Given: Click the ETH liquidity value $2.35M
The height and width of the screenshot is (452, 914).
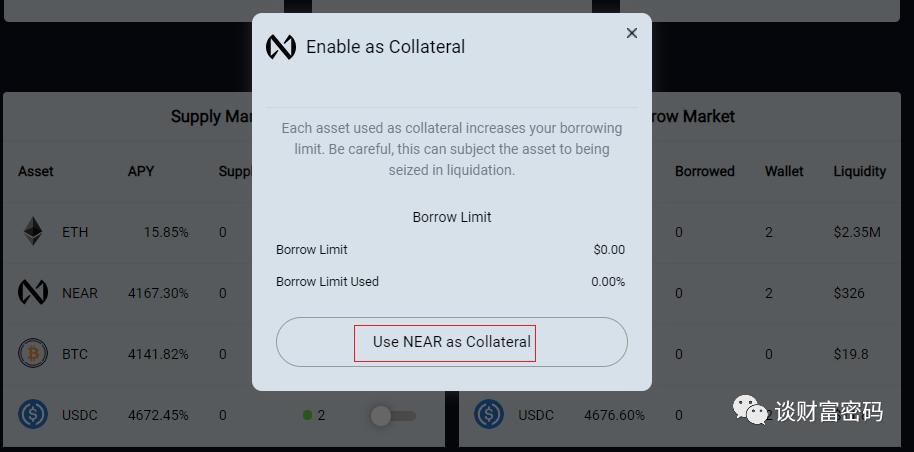Looking at the screenshot, I should [x=857, y=232].
